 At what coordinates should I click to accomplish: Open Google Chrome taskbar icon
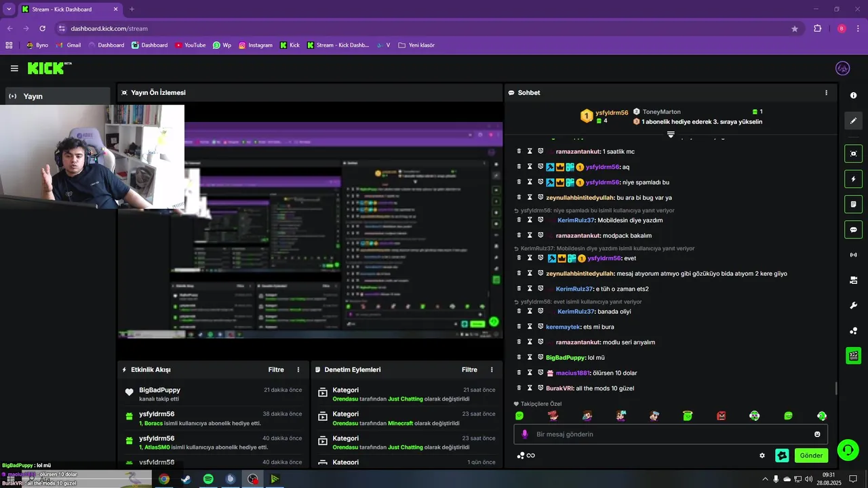[164, 479]
